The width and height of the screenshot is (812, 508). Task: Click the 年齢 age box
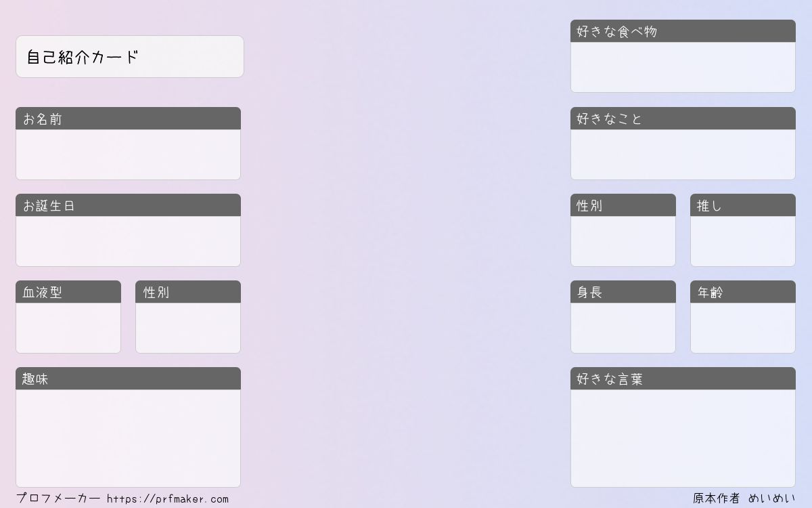[x=743, y=328]
